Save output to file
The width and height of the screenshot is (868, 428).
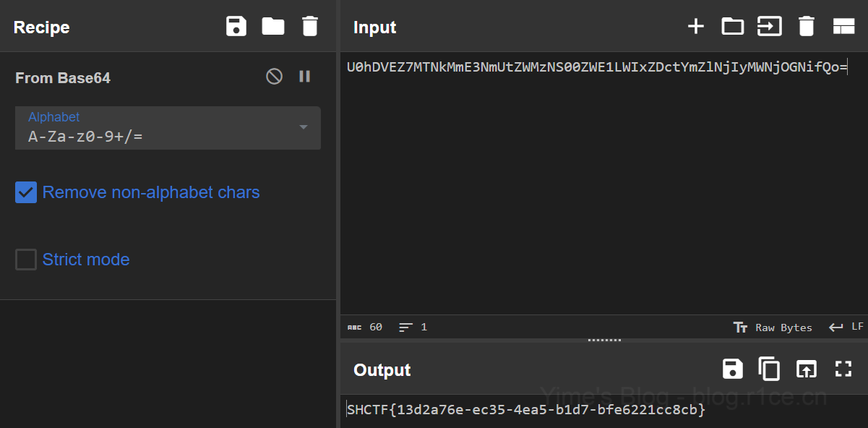tap(732, 369)
